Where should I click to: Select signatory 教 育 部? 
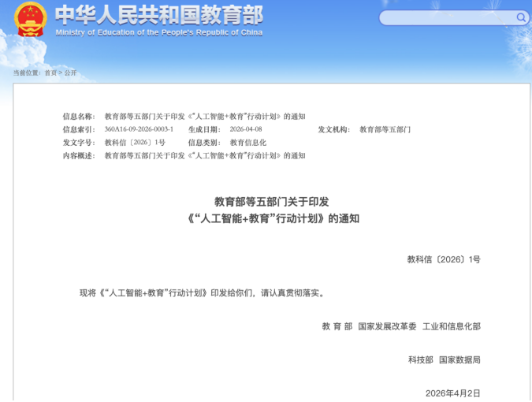pos(337,326)
